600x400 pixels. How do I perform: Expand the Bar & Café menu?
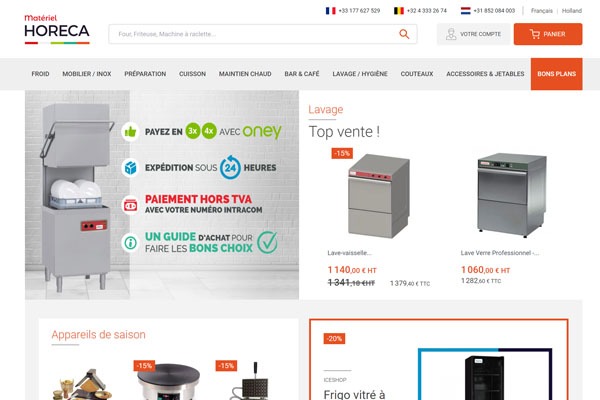point(302,74)
